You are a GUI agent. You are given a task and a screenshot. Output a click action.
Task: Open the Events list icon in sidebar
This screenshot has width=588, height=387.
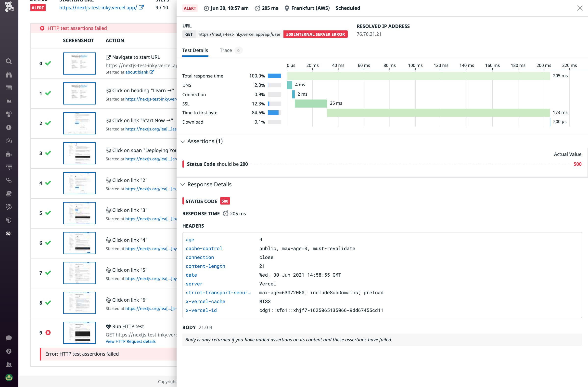point(9,88)
